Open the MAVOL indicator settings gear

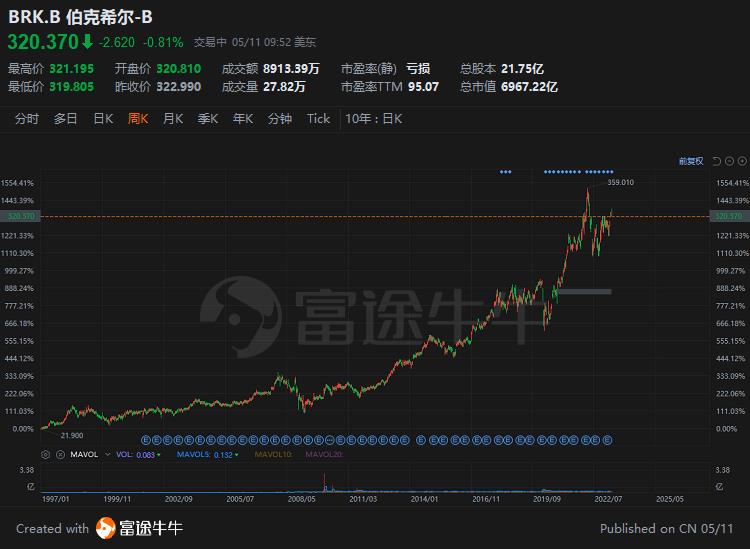45,454
